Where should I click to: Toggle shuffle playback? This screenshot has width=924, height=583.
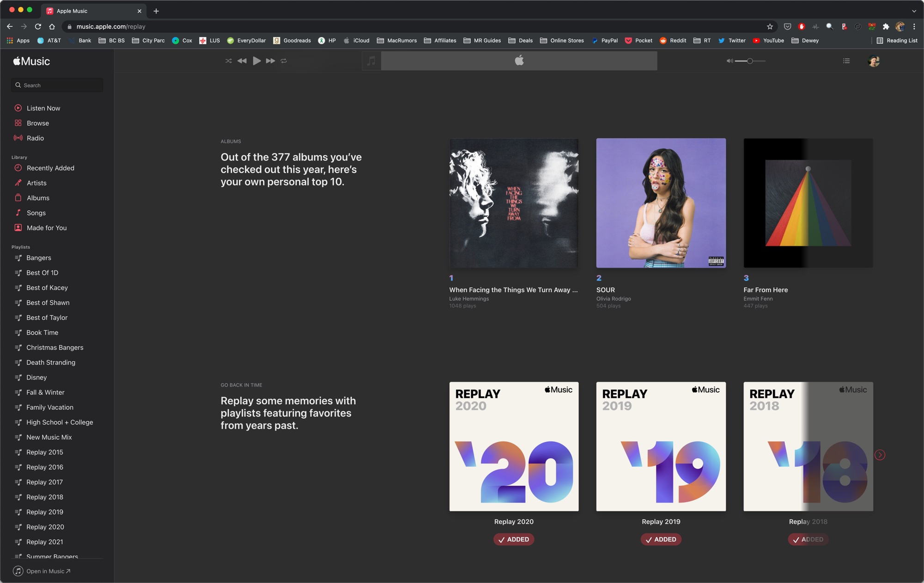228,61
